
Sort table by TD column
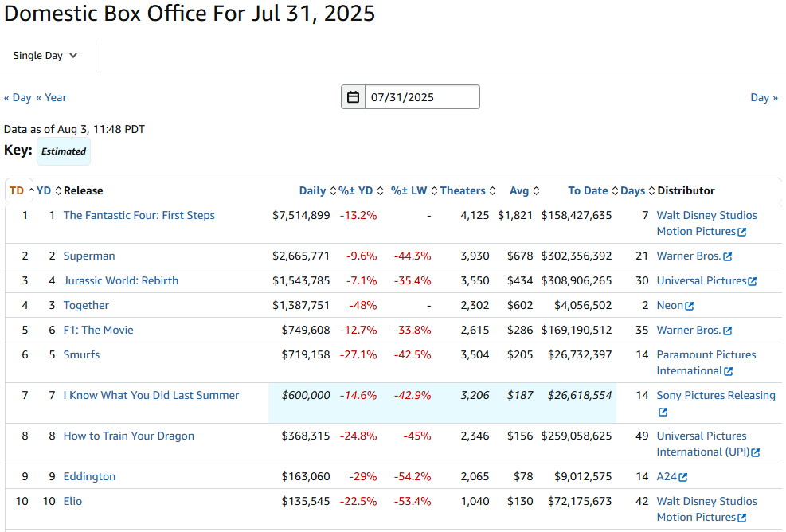coord(21,190)
